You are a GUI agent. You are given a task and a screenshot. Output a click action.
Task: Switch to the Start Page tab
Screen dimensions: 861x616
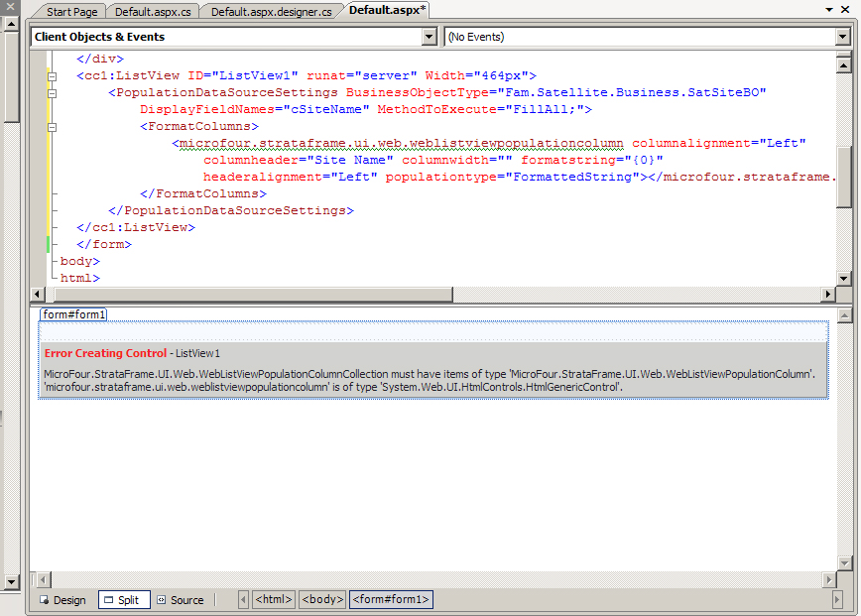[72, 11]
